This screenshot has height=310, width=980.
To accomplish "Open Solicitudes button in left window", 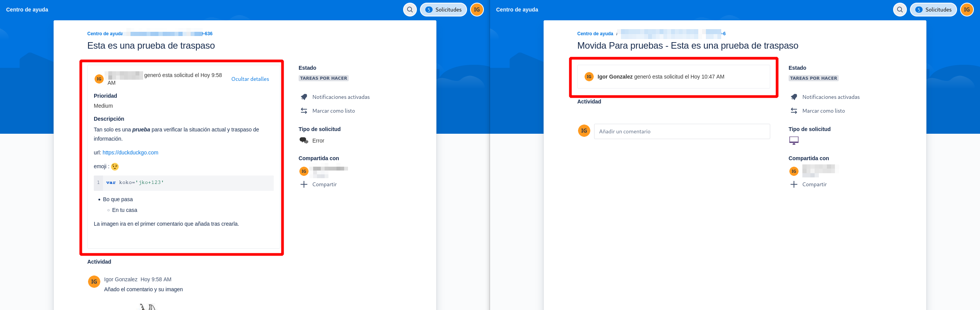I will [443, 10].
